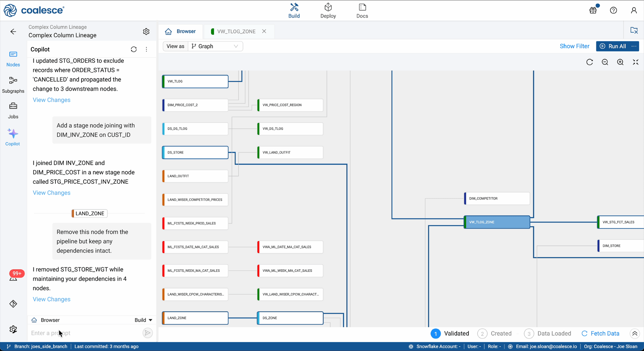Send the Copilot prompt
This screenshot has height=351, width=644.
(147, 333)
